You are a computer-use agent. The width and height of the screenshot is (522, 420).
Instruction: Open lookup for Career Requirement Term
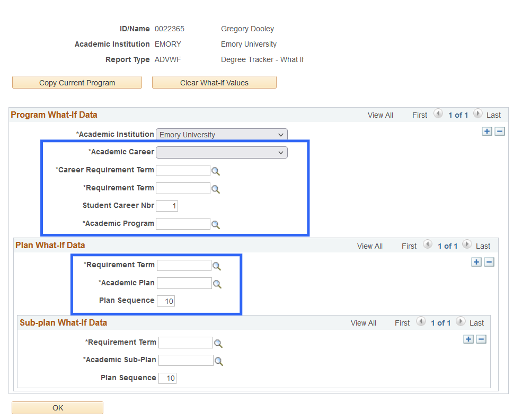click(216, 171)
